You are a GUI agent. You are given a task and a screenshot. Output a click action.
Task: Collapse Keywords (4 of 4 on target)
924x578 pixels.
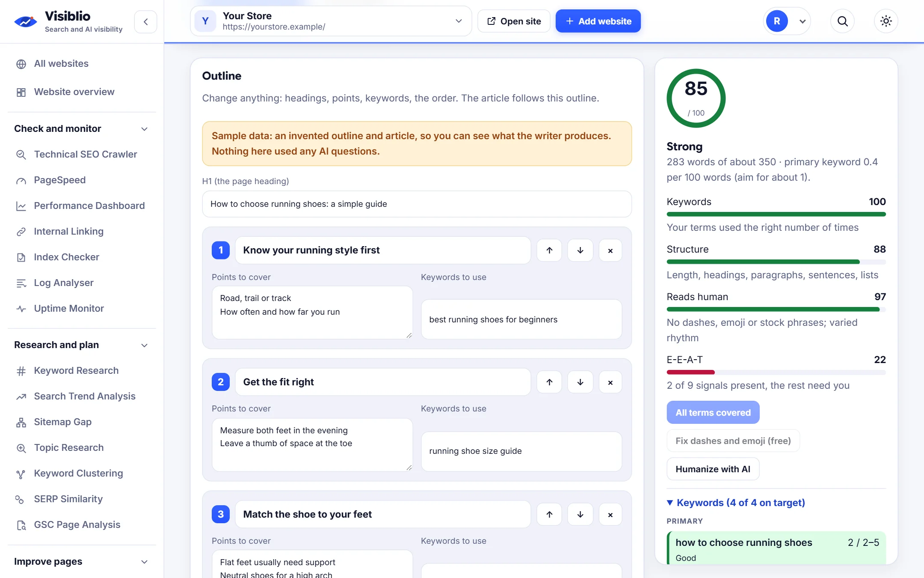click(x=736, y=503)
